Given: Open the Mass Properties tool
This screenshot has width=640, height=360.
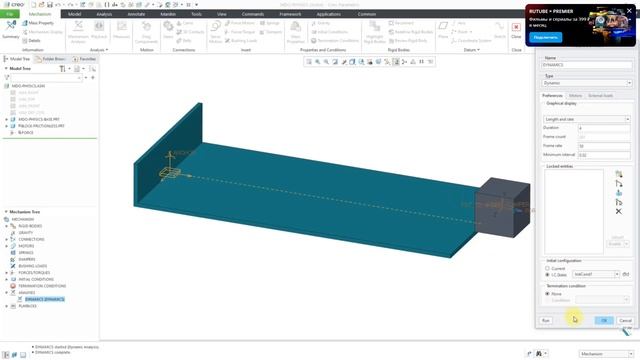Looking at the screenshot, I should coord(296,32).
